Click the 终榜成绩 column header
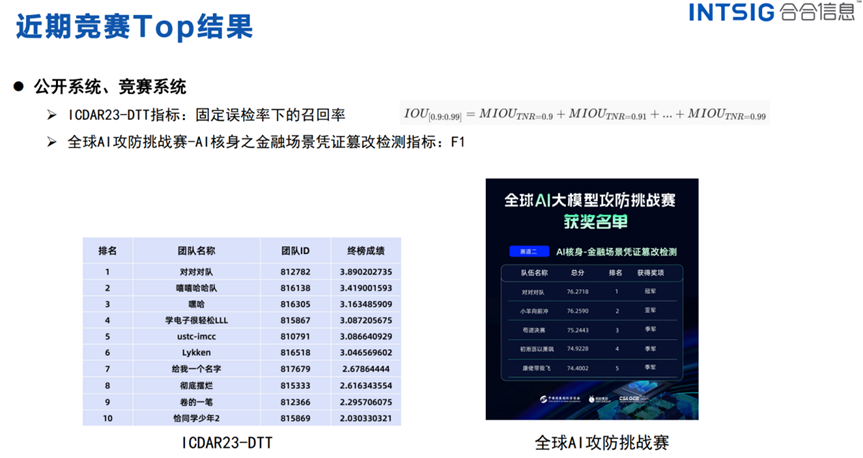 [366, 251]
